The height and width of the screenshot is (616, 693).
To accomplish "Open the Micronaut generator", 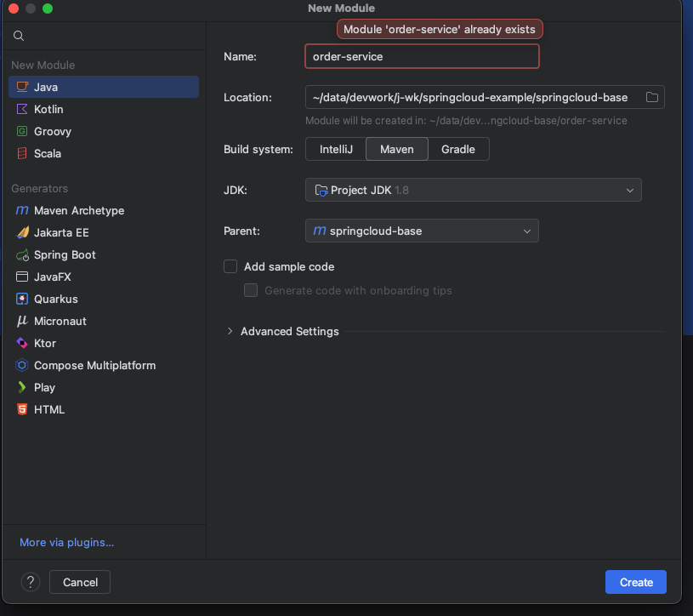I will click(60, 321).
